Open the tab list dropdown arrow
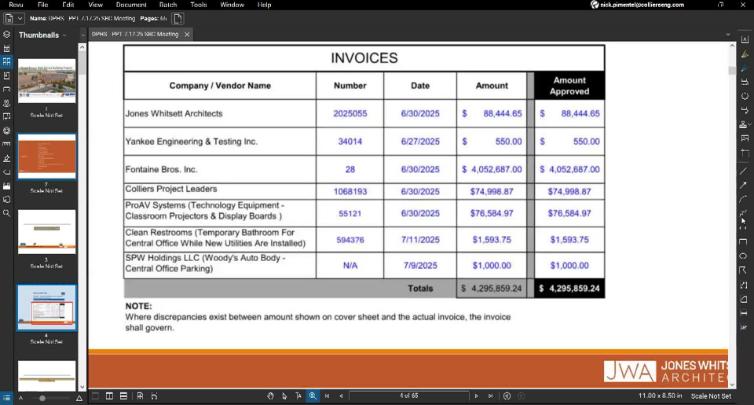 point(728,35)
